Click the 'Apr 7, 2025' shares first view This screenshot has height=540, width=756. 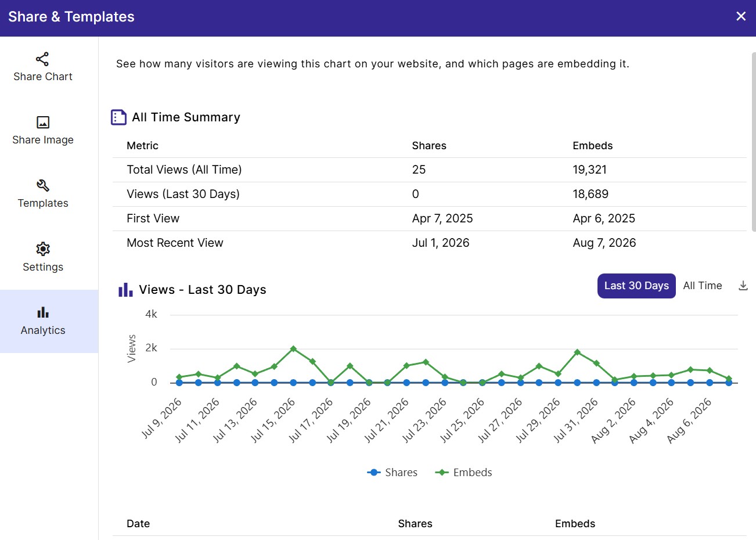tap(442, 218)
